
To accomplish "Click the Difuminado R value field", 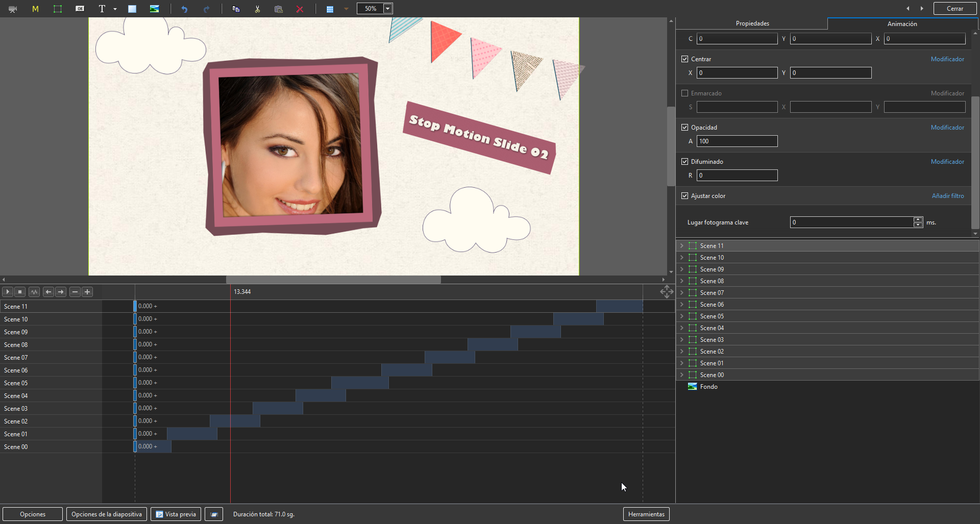I will coord(737,176).
